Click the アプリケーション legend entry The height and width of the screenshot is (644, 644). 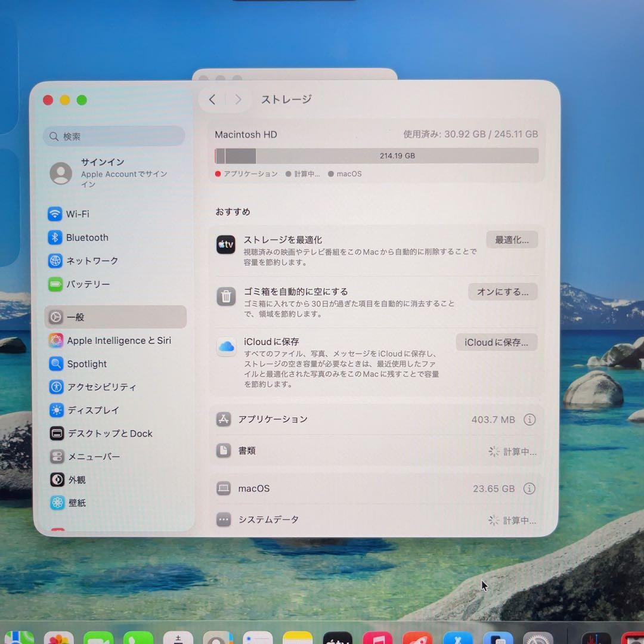coord(246,174)
